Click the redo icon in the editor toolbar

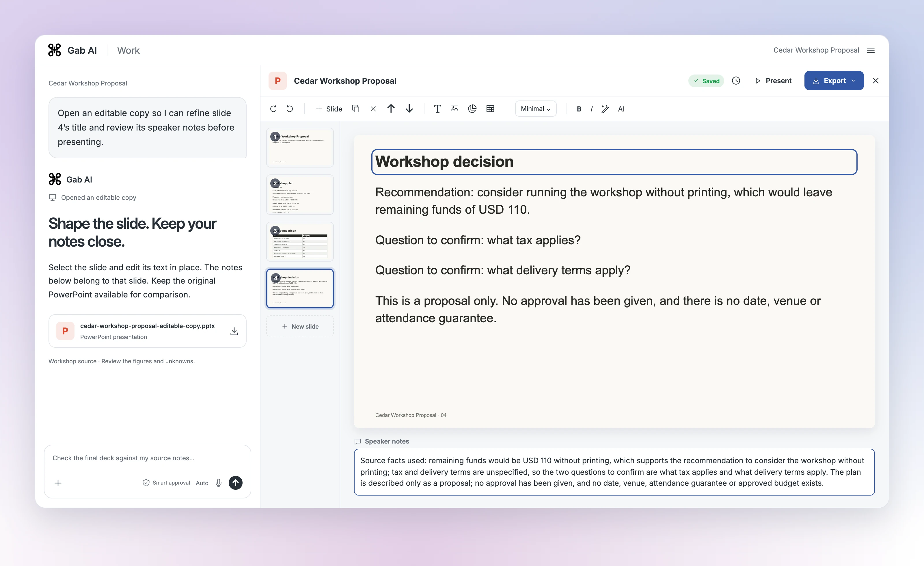273,109
